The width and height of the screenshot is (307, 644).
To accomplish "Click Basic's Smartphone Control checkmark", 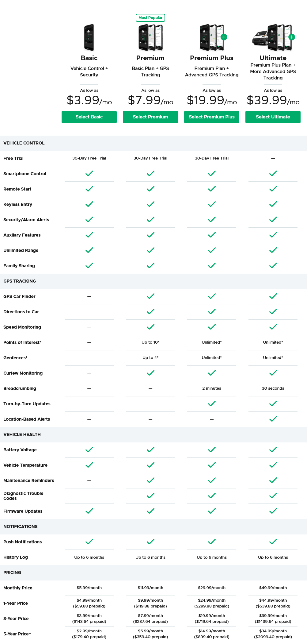I will pos(89,174).
